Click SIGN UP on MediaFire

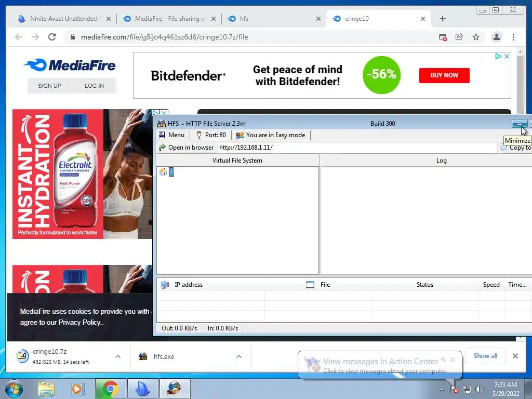coord(49,86)
